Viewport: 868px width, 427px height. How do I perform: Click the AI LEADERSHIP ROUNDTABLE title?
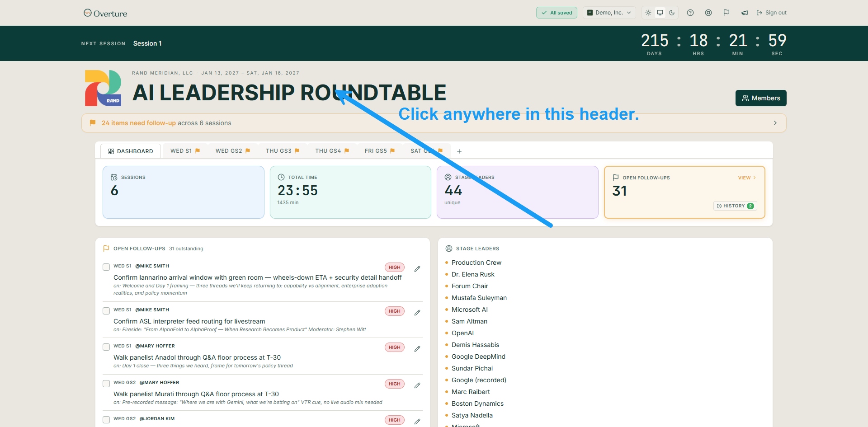click(289, 93)
